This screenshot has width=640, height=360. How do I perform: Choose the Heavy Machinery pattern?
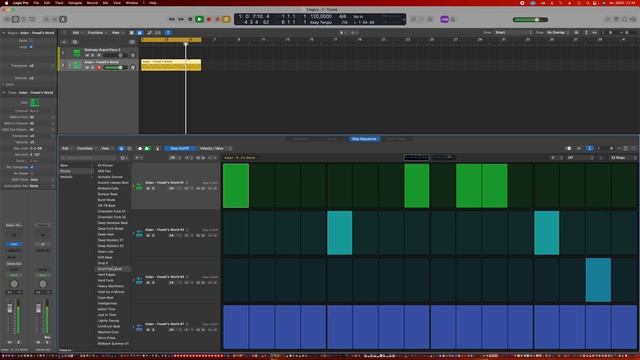[111, 286]
